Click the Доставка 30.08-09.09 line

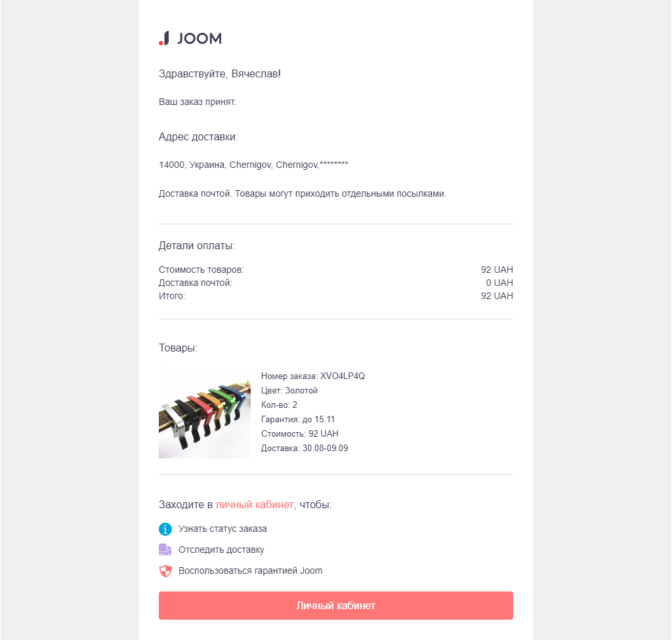304,448
